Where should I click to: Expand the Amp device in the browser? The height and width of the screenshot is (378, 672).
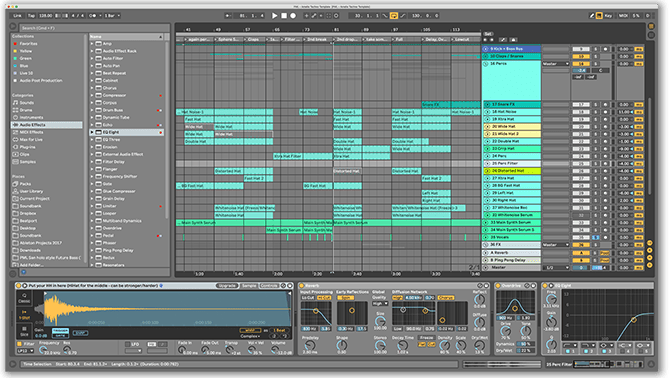[92, 44]
